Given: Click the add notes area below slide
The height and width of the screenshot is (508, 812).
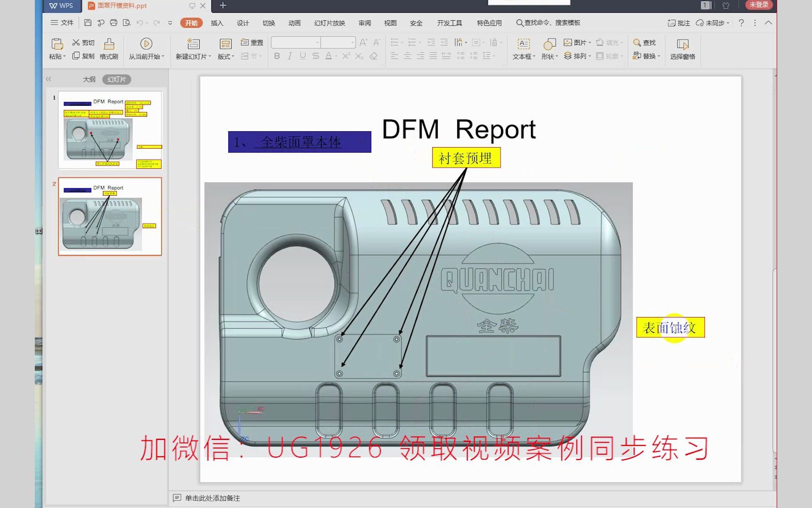Looking at the screenshot, I should [x=212, y=498].
